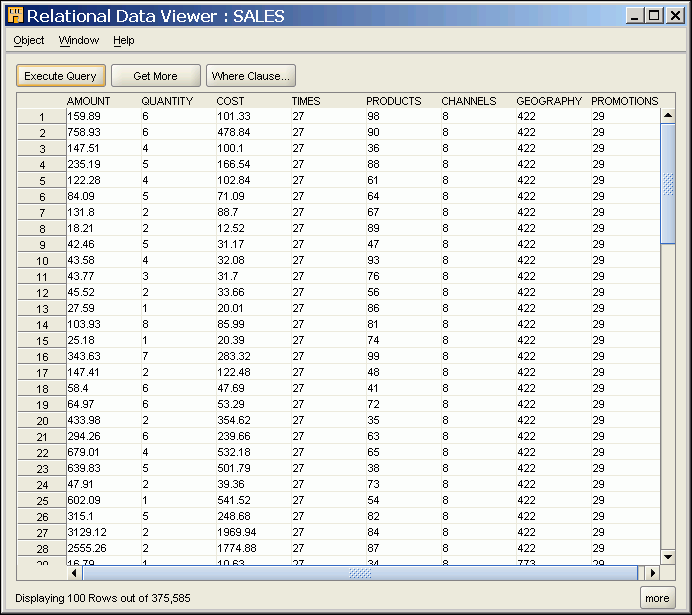Click the cost cell 501.79
The image size is (692, 615).
(254, 468)
